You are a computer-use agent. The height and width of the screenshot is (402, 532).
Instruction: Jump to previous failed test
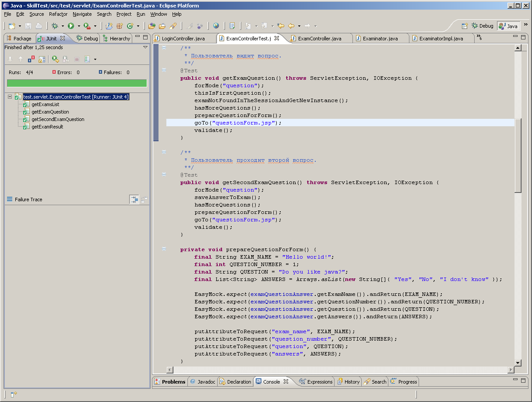click(21, 59)
